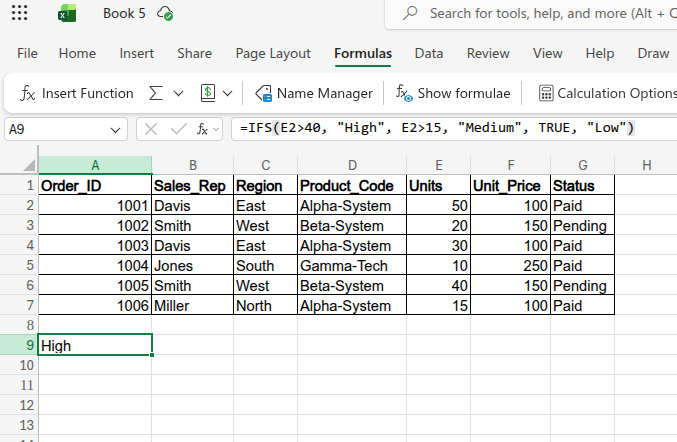The height and width of the screenshot is (442, 677).
Task: Open the Name Box dropdown
Action: (x=116, y=129)
